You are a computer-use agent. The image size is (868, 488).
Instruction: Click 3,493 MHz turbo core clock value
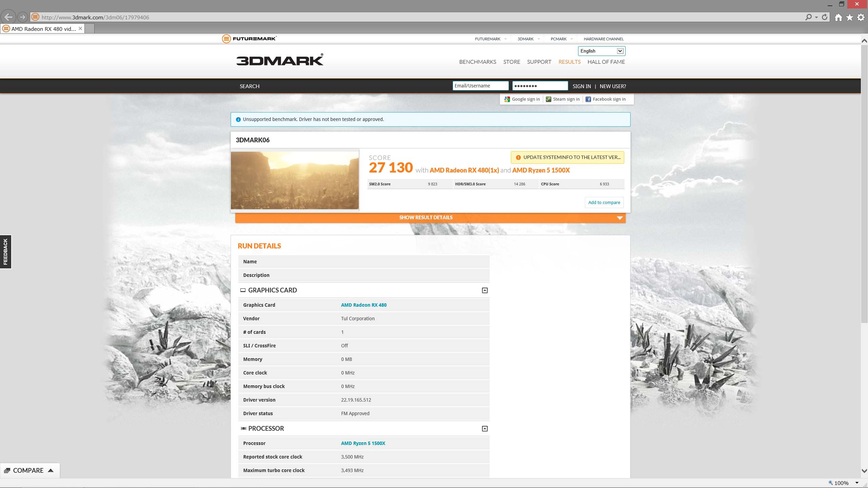[x=352, y=470]
